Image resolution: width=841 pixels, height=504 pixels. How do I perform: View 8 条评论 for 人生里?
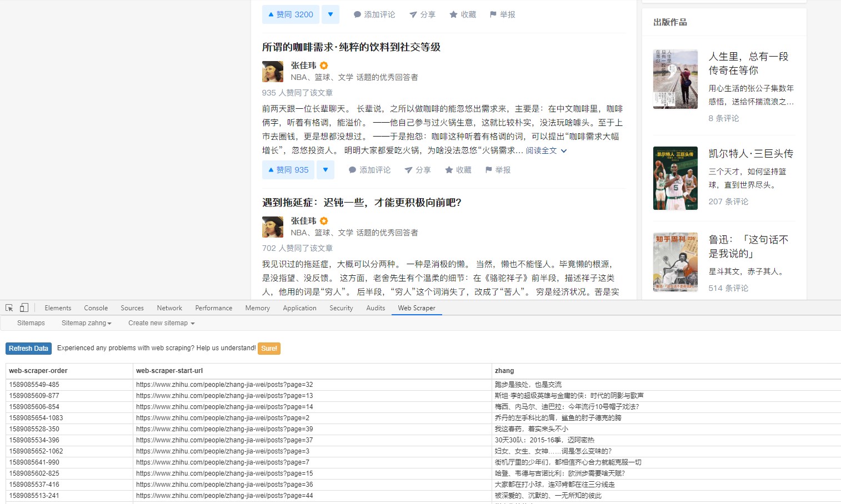click(724, 118)
